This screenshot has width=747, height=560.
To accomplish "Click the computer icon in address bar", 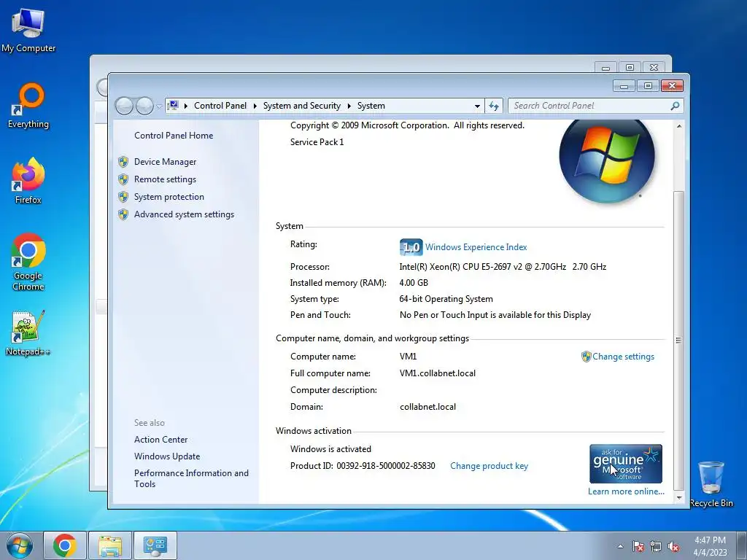I will point(174,105).
